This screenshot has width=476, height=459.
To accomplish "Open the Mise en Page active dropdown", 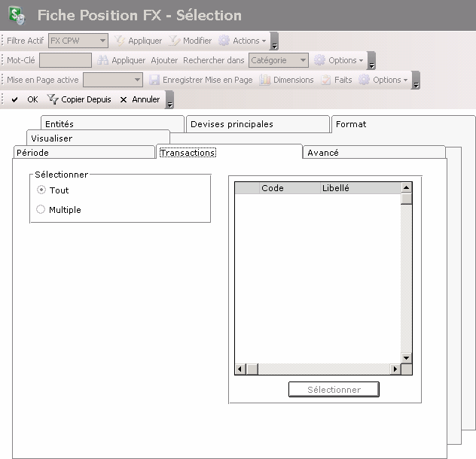I will point(138,80).
